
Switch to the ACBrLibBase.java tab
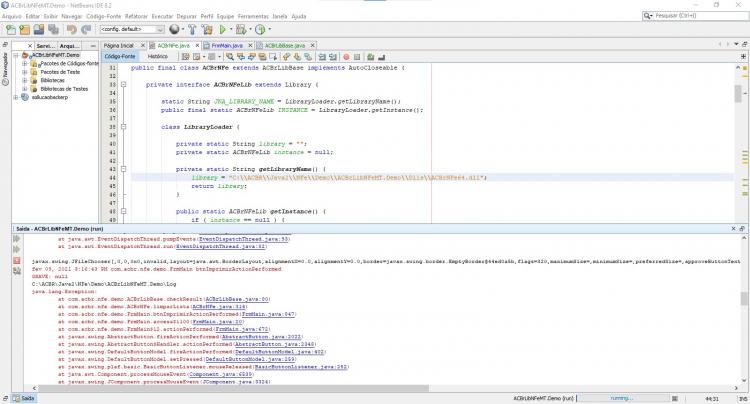pyautogui.click(x=285, y=45)
